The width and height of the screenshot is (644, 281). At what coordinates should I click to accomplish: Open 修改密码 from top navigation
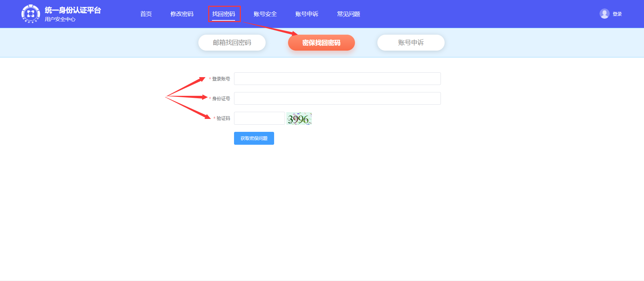click(x=182, y=14)
